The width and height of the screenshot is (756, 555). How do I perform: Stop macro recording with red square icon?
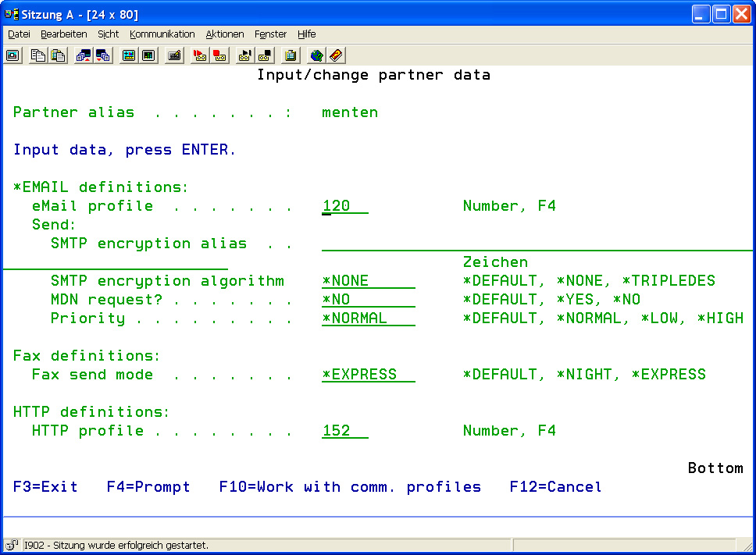(x=220, y=55)
